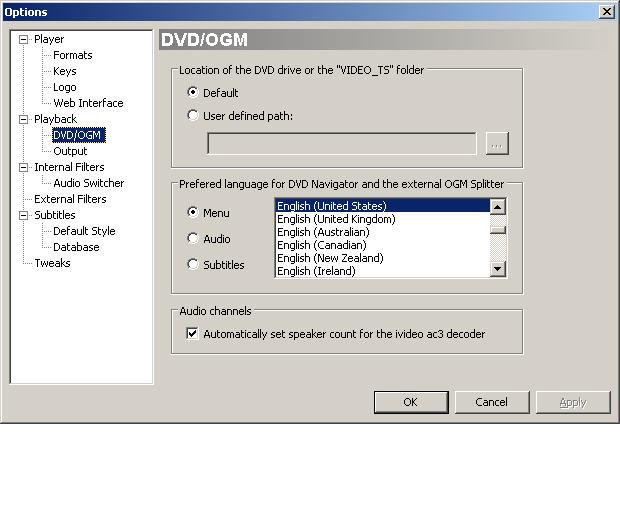
Task: Click the language list scrollbar thumb
Action: pyautogui.click(x=498, y=230)
